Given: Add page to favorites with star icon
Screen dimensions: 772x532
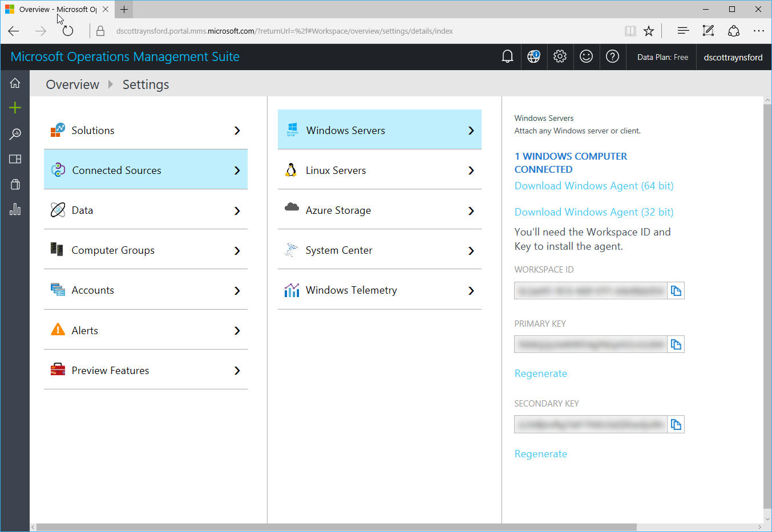Looking at the screenshot, I should click(x=649, y=31).
